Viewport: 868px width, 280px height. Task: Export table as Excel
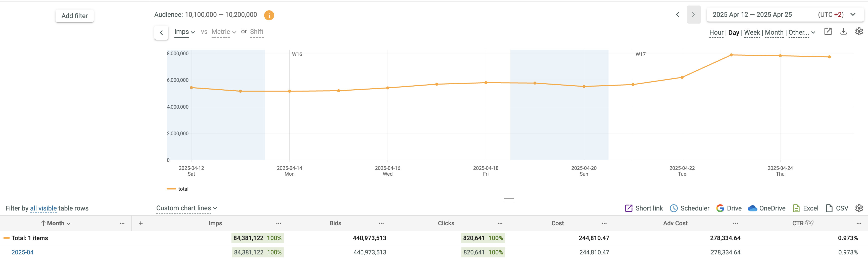(805, 208)
